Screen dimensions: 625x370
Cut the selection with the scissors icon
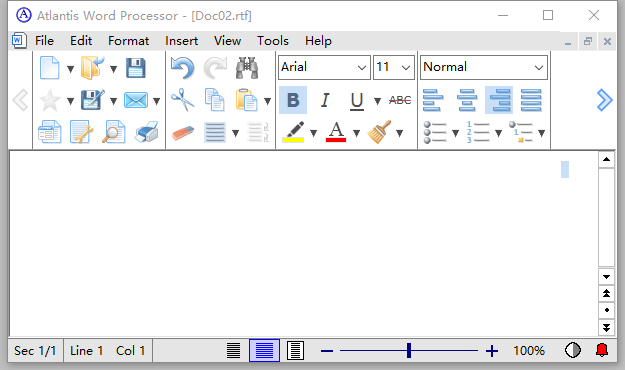[183, 100]
